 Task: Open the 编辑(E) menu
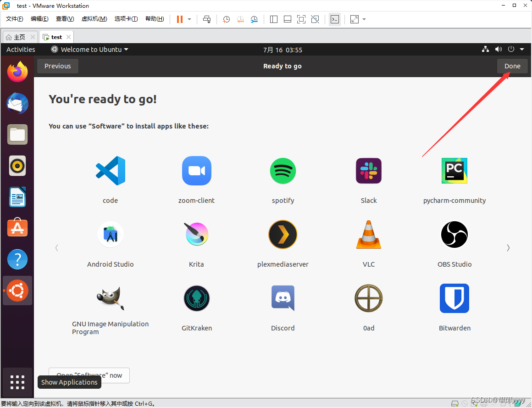click(39, 19)
